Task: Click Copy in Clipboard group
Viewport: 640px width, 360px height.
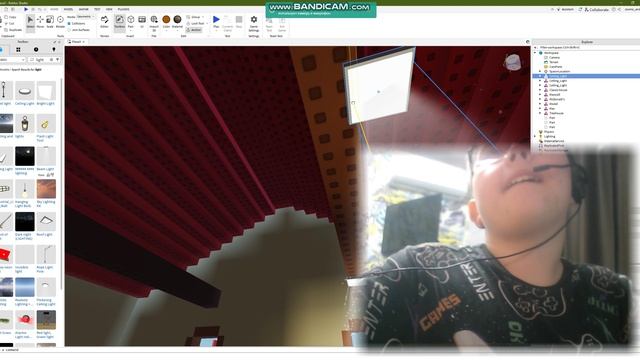Action: (x=11, y=17)
